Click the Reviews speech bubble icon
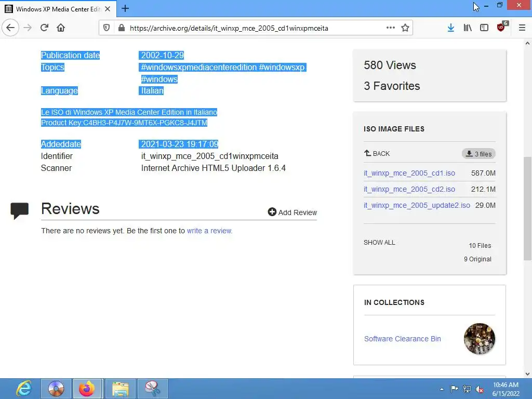This screenshot has height=399, width=532. click(x=19, y=211)
